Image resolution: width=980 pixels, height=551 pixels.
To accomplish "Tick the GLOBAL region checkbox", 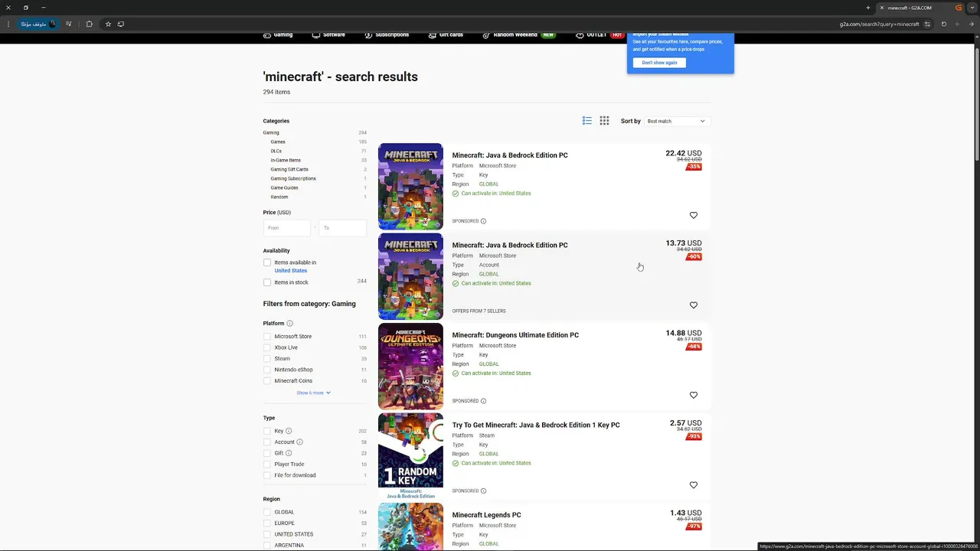I will coord(267,512).
